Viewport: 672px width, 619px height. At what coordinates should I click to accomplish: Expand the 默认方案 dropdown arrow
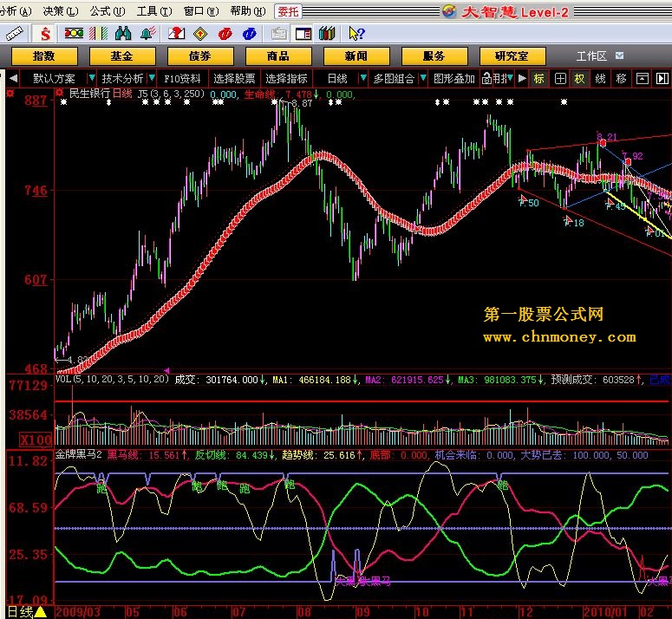[x=91, y=78]
